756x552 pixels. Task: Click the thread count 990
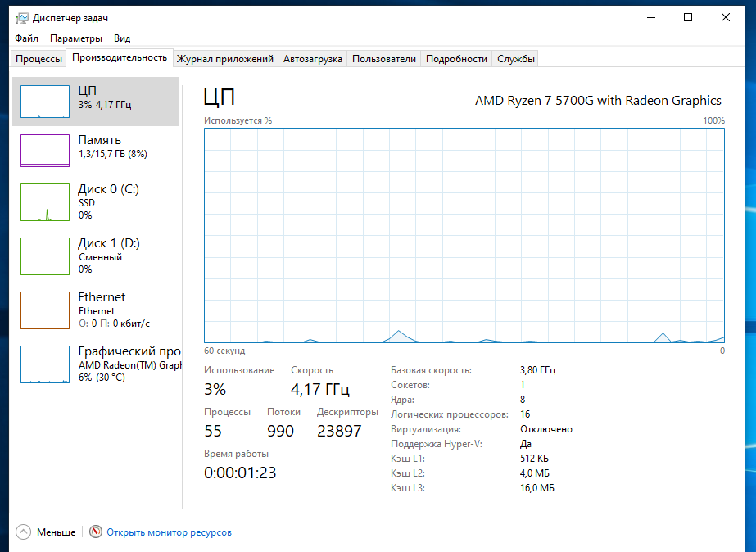pyautogui.click(x=281, y=431)
